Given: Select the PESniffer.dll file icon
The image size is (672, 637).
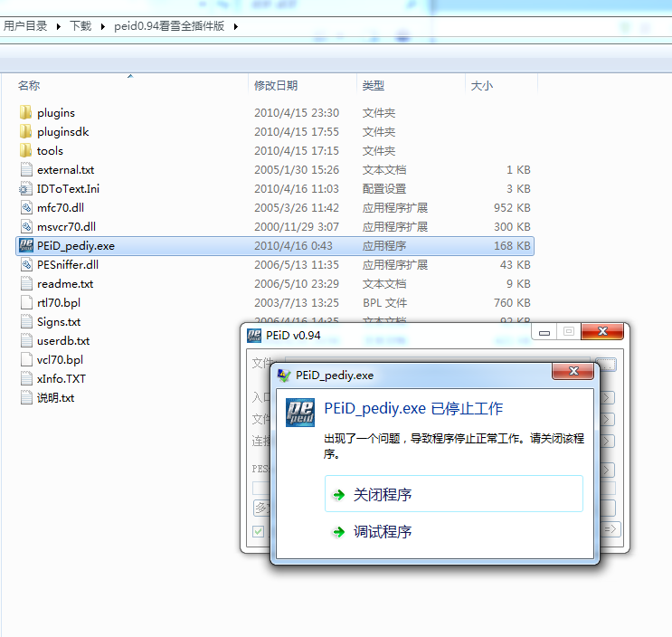Looking at the screenshot, I should click(x=26, y=264).
